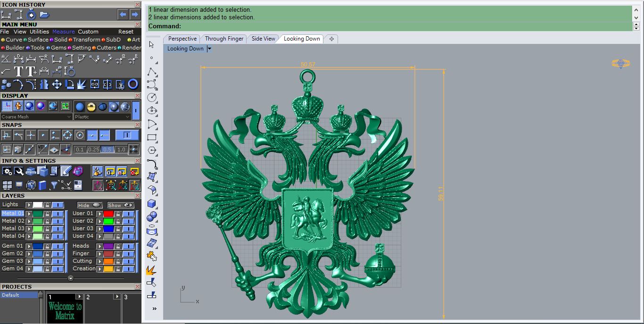Click the User 01 red color swatch

pos(108,214)
